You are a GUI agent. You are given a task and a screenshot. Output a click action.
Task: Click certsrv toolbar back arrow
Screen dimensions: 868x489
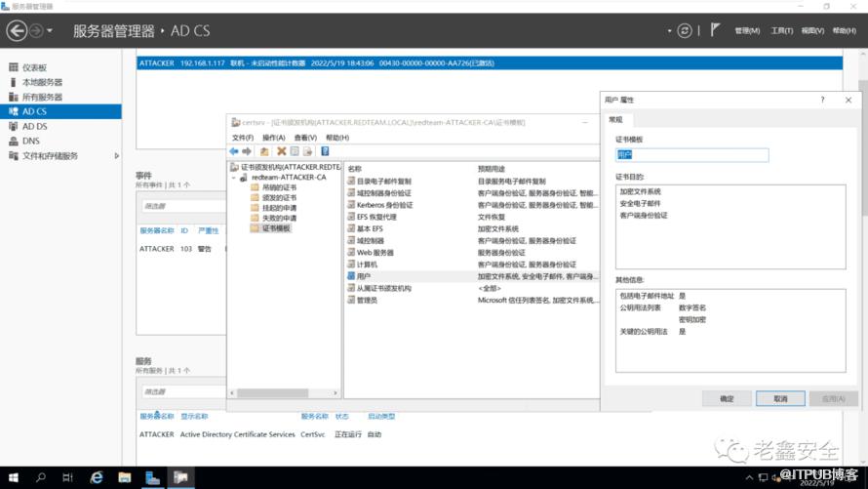pos(234,151)
